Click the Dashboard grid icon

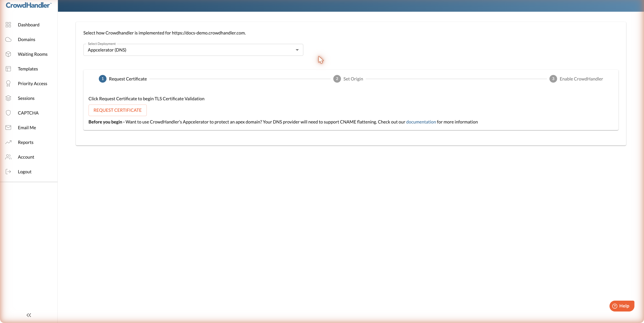click(x=8, y=25)
